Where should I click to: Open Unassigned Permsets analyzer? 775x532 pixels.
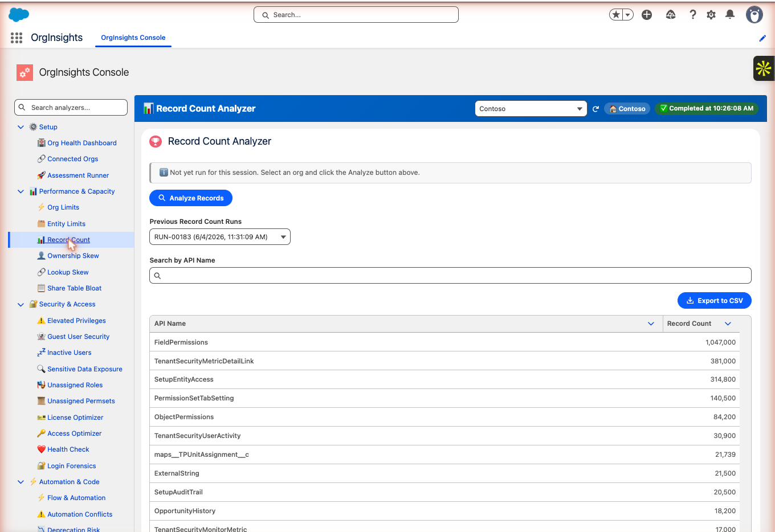coord(81,401)
